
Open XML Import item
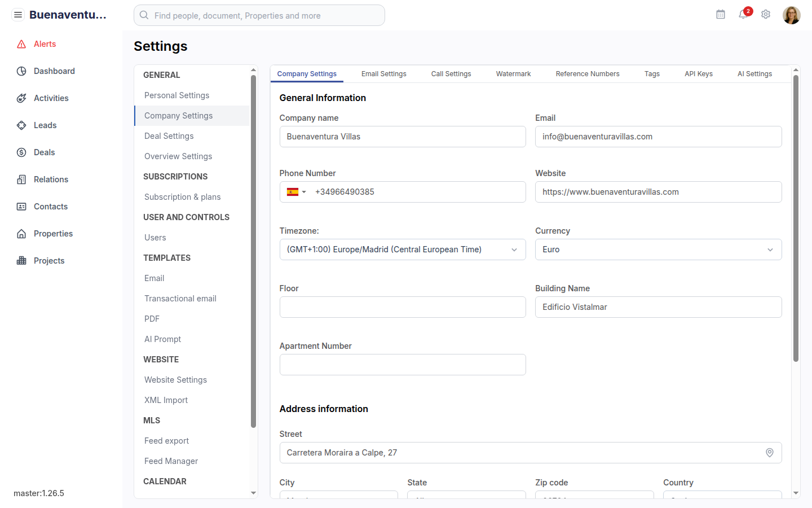pyautogui.click(x=192, y=400)
